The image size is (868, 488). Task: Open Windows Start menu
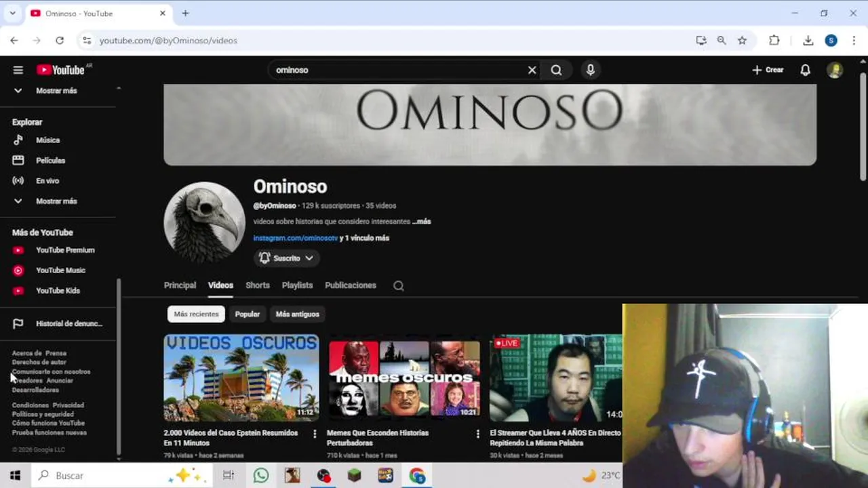tap(15, 476)
